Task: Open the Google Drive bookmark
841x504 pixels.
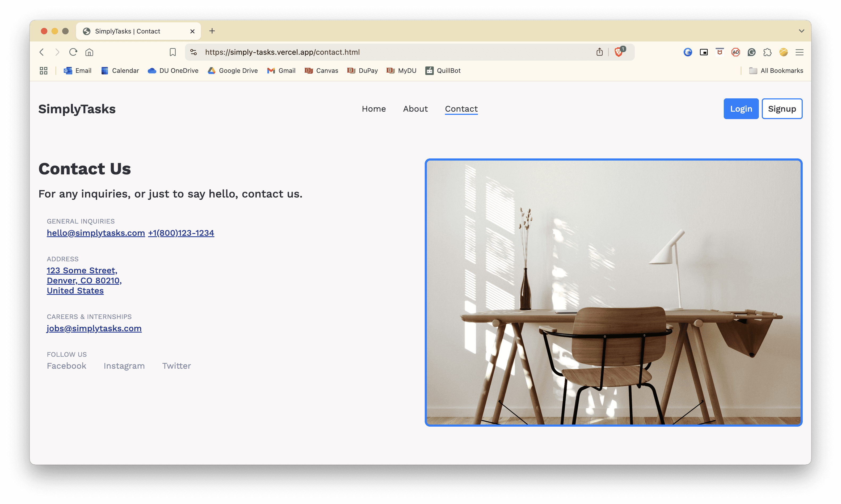Action: [x=233, y=71]
